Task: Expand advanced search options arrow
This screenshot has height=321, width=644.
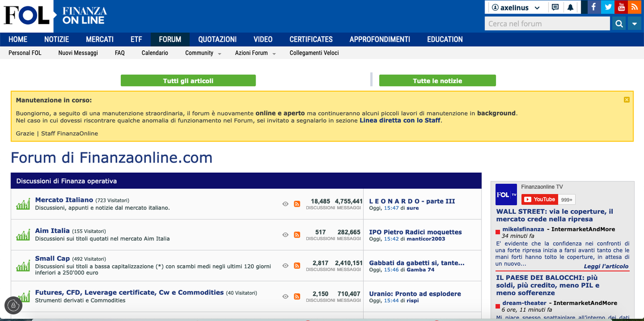Action: [635, 24]
